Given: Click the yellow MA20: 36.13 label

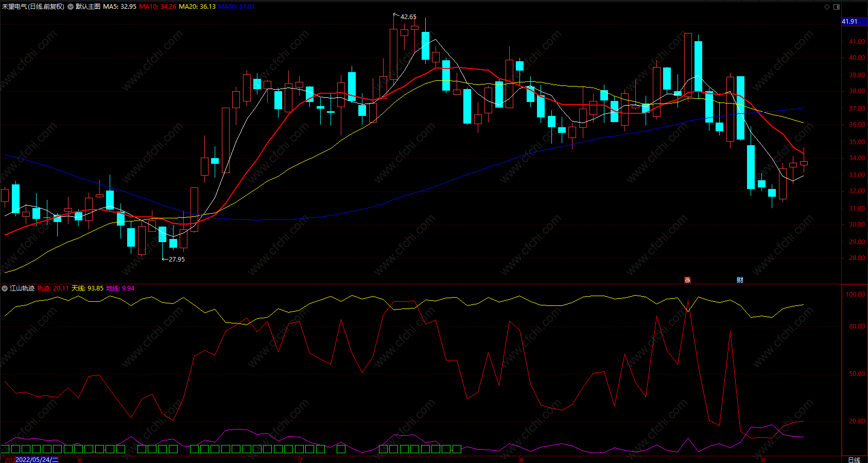Looking at the screenshot, I should pos(197,7).
